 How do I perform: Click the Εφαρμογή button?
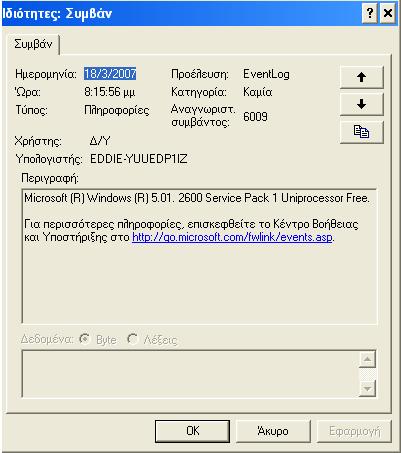[x=354, y=431]
